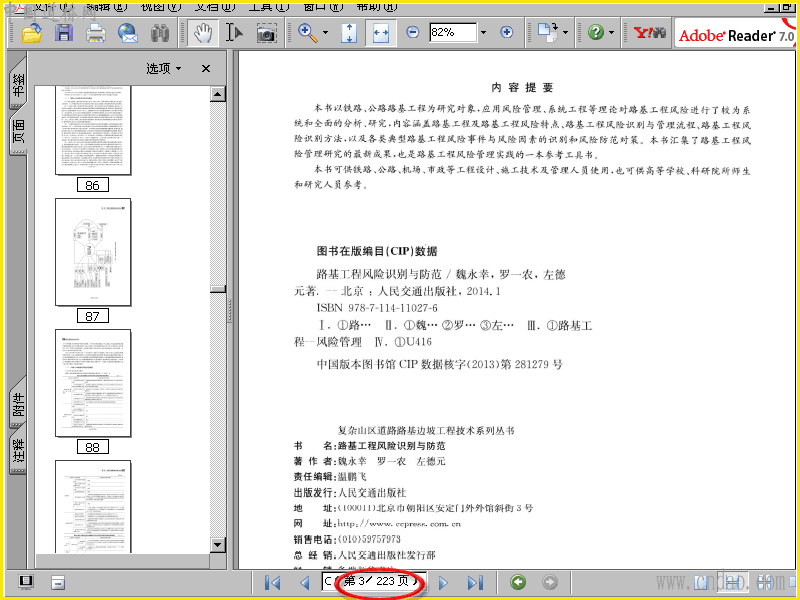Click the ISBN 978-7-114-11027-6 text
Image resolution: width=800 pixels, height=600 pixels.
377,308
